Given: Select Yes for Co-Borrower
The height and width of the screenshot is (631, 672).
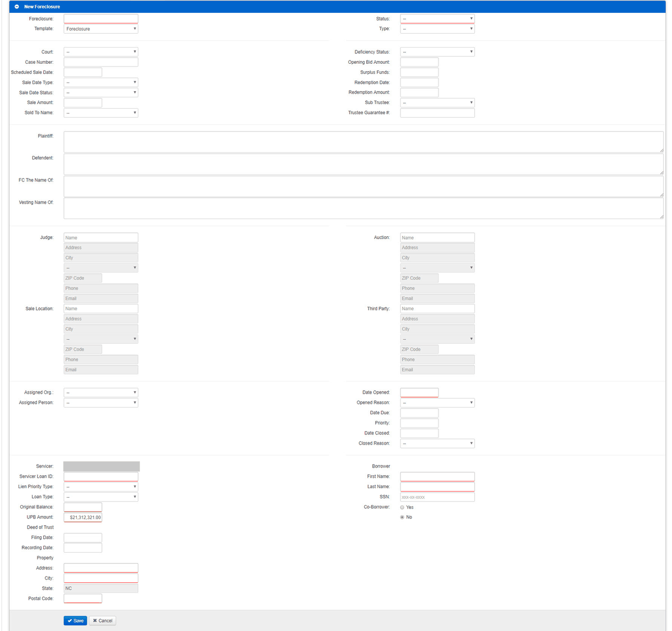Looking at the screenshot, I should pos(402,507).
